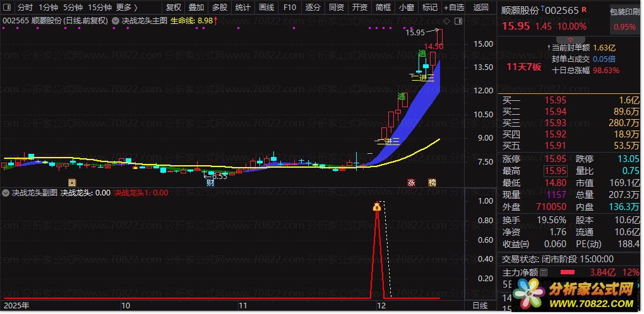This screenshot has width=644, height=314.
Task: Click the 当前封单额 1.63亿 row
Action: [583, 48]
